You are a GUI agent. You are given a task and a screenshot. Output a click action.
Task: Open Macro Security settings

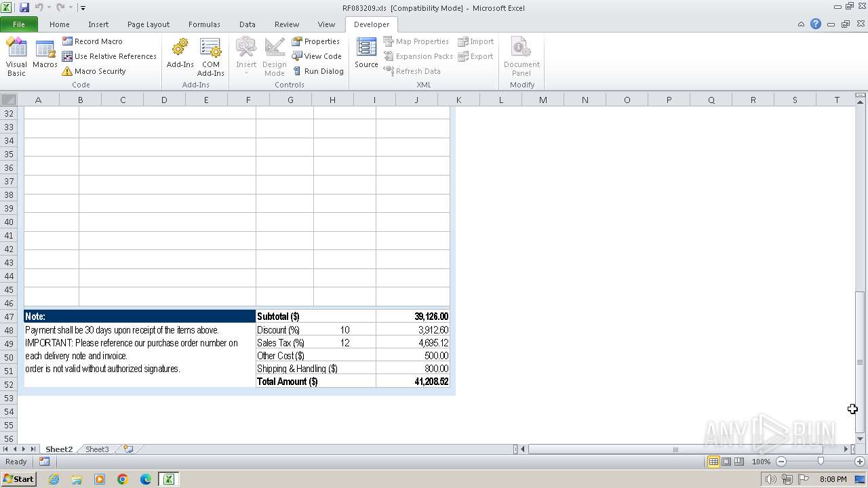pyautogui.click(x=94, y=71)
